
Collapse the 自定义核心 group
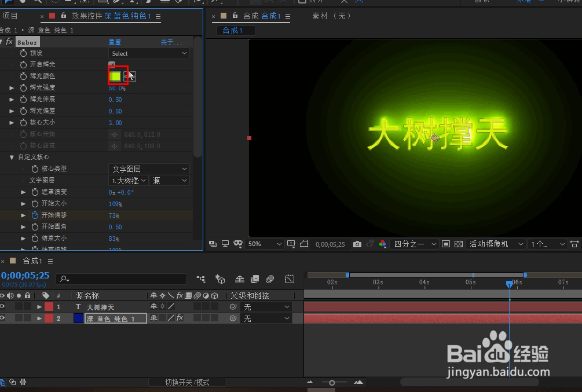[x=12, y=157]
